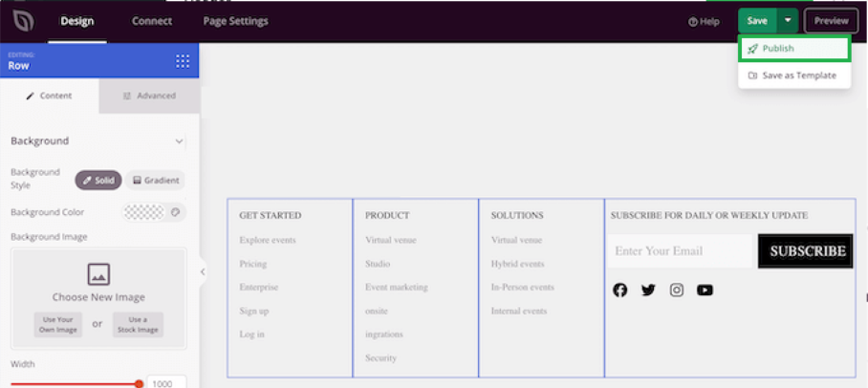Select the Solid background style

click(98, 180)
